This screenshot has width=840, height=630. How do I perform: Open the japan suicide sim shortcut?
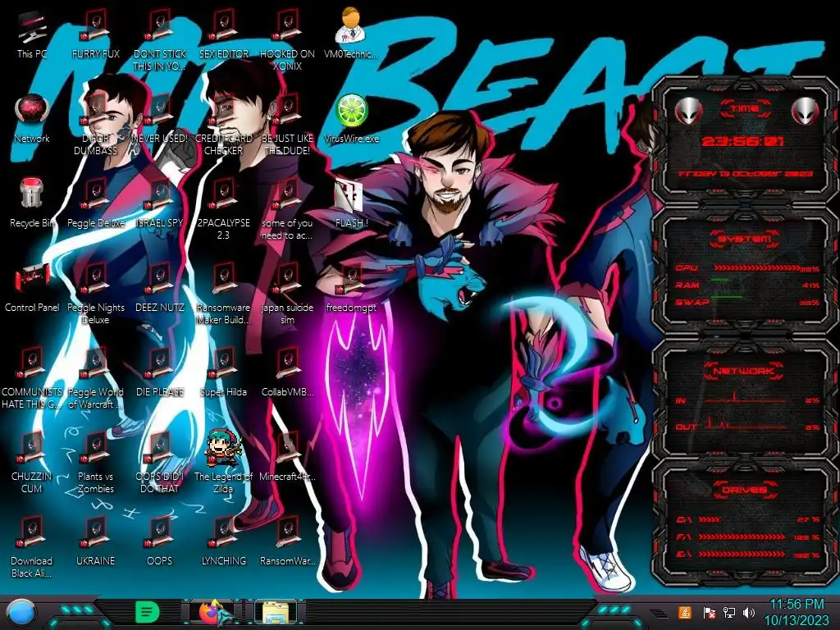click(288, 293)
